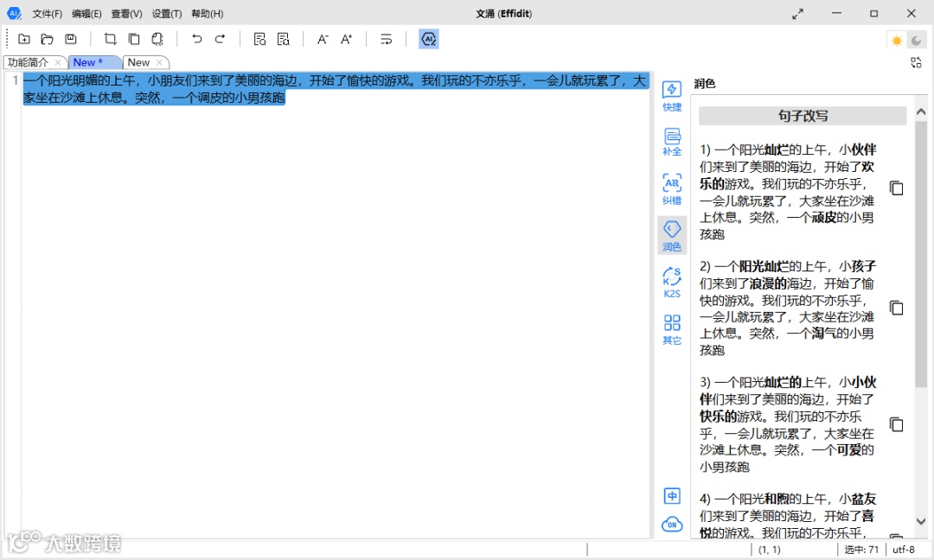Copy rewrite suggestion 2
Screen dimensions: 934x560
897,308
